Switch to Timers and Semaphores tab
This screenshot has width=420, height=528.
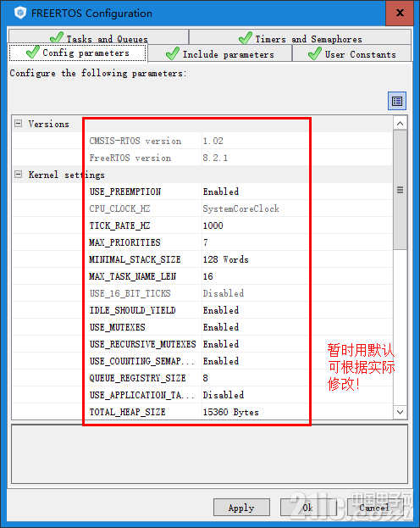coord(301,37)
